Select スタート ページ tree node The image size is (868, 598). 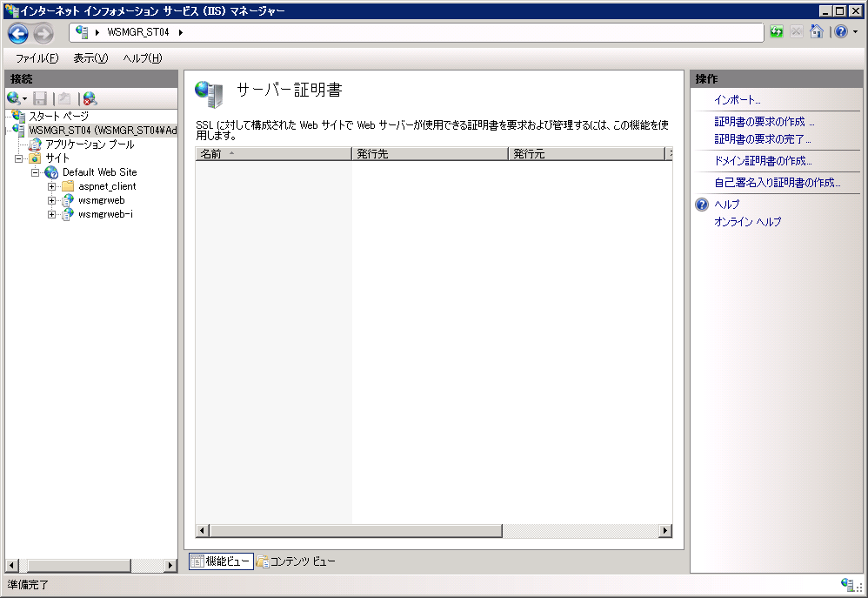point(58,117)
